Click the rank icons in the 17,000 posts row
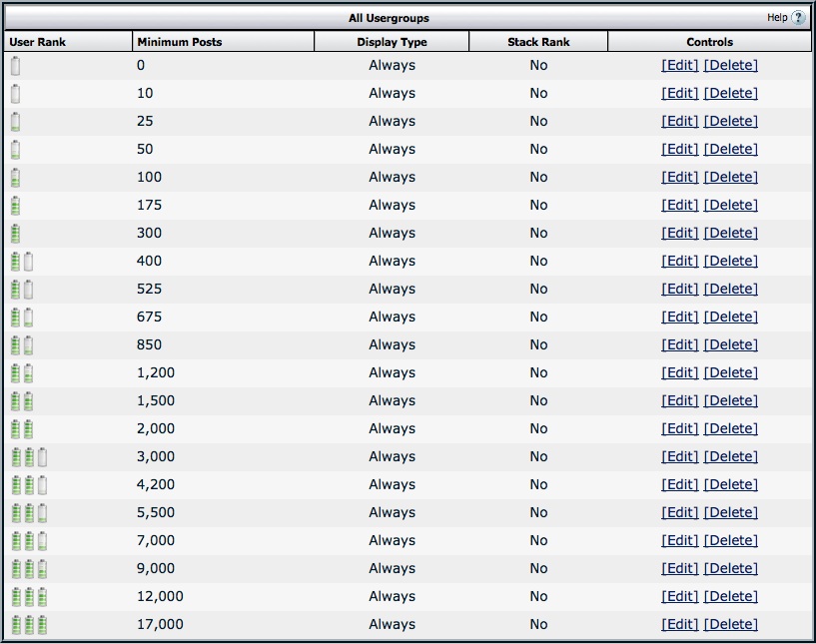 pyautogui.click(x=29, y=625)
